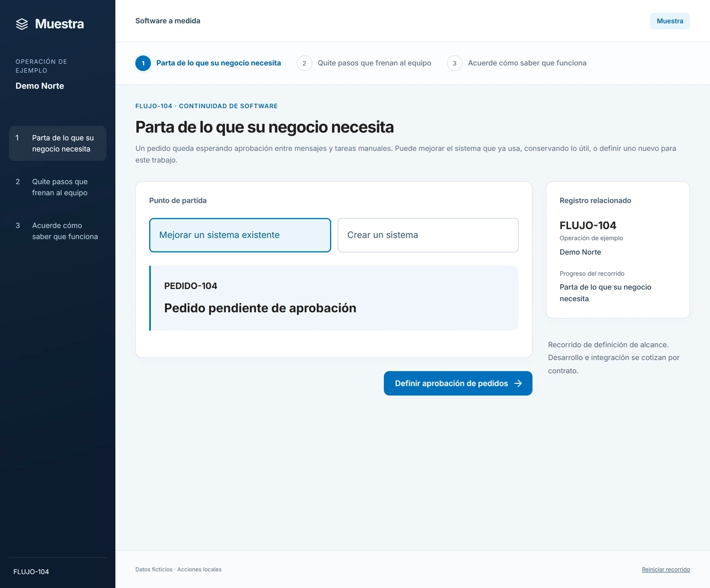Click 'Demo Norte' in Registro relacionado card
Image resolution: width=710 pixels, height=588 pixels.
(580, 252)
